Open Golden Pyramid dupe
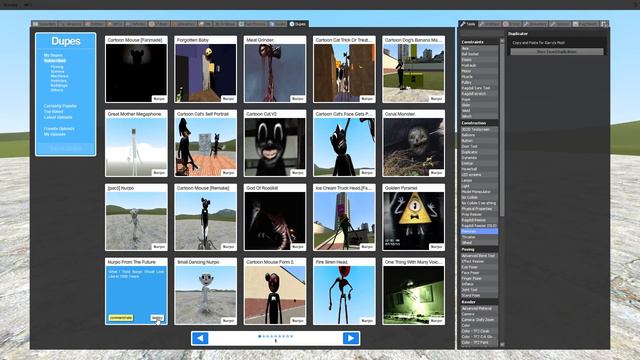Viewport: 640px width, 360px height. tap(413, 217)
